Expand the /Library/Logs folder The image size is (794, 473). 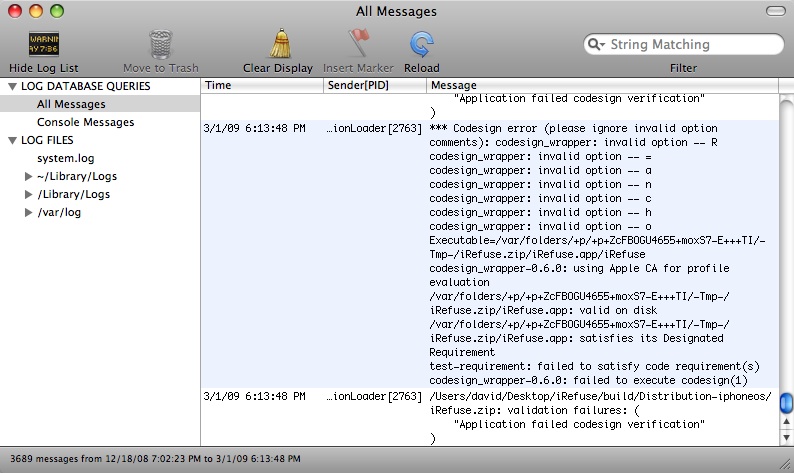coord(28,194)
